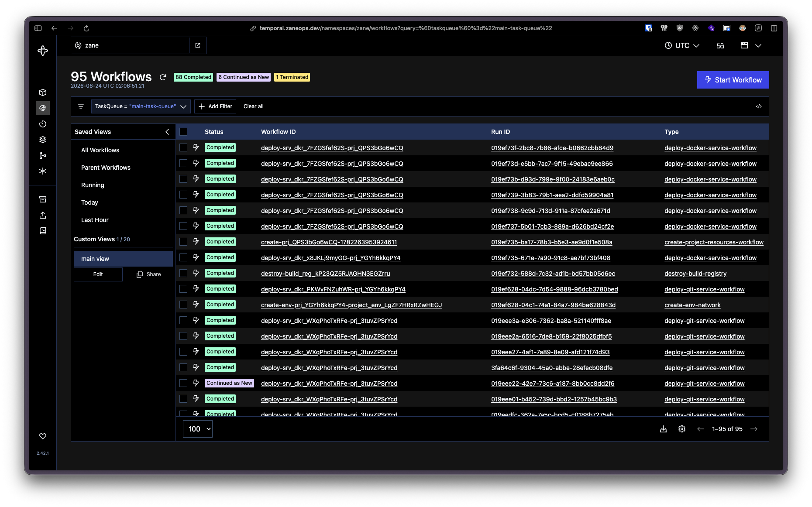Open the Archive box icon in sidebar

(x=42, y=199)
